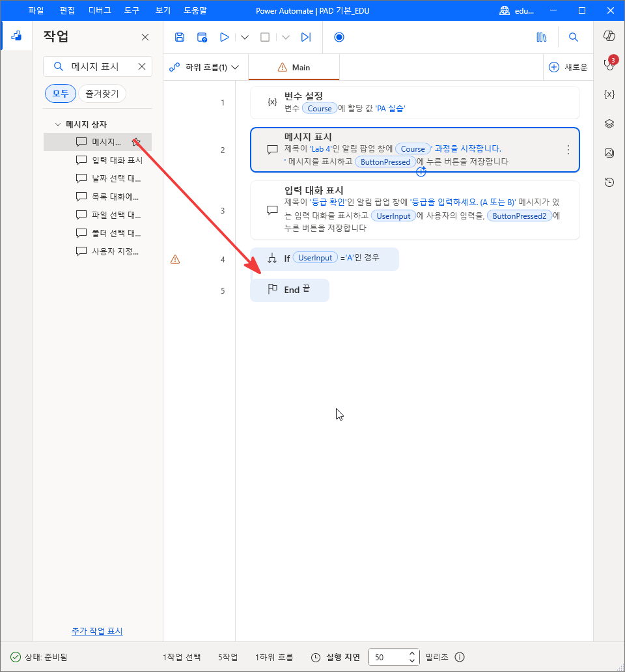The width and height of the screenshot is (625, 672).
Task: Run the flow with the play button
Action: point(224,37)
